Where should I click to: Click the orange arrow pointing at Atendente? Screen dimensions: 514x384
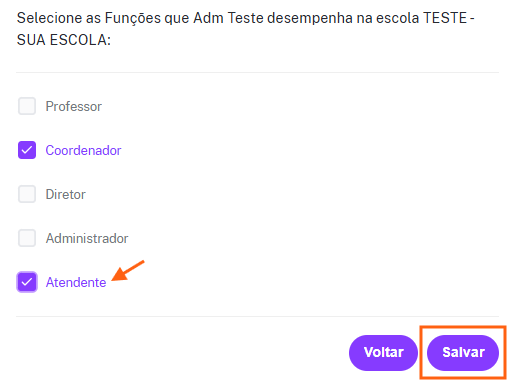[x=127, y=271]
